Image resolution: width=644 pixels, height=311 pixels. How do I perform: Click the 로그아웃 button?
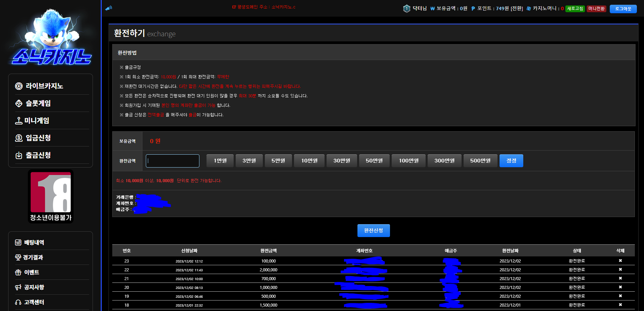pyautogui.click(x=623, y=9)
